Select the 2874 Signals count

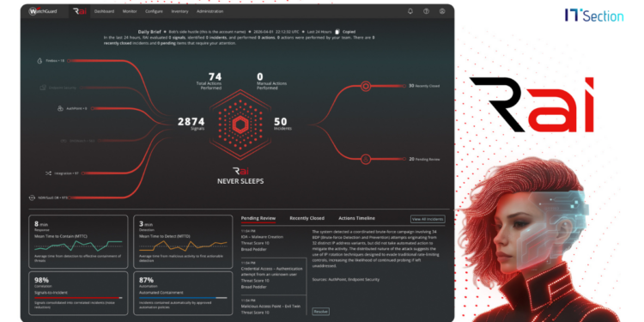tap(191, 123)
